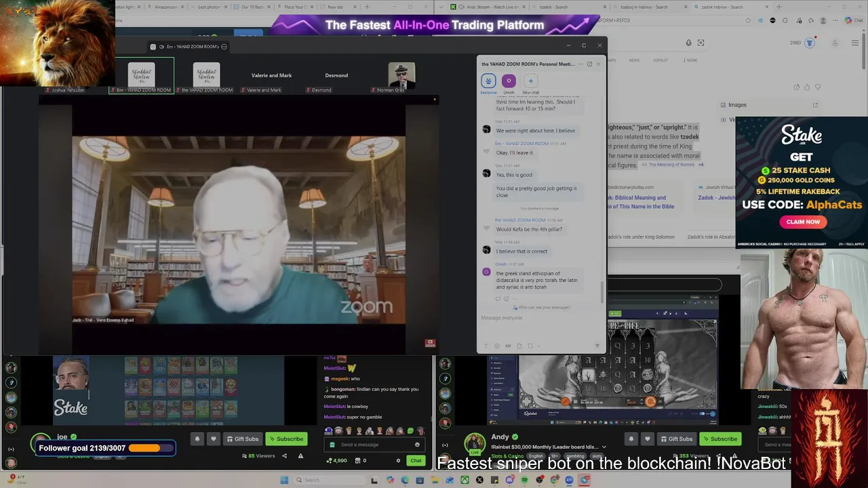Open the Zadok - Jewish Virtual result link
This screenshot has width=868, height=488.
tap(716, 197)
